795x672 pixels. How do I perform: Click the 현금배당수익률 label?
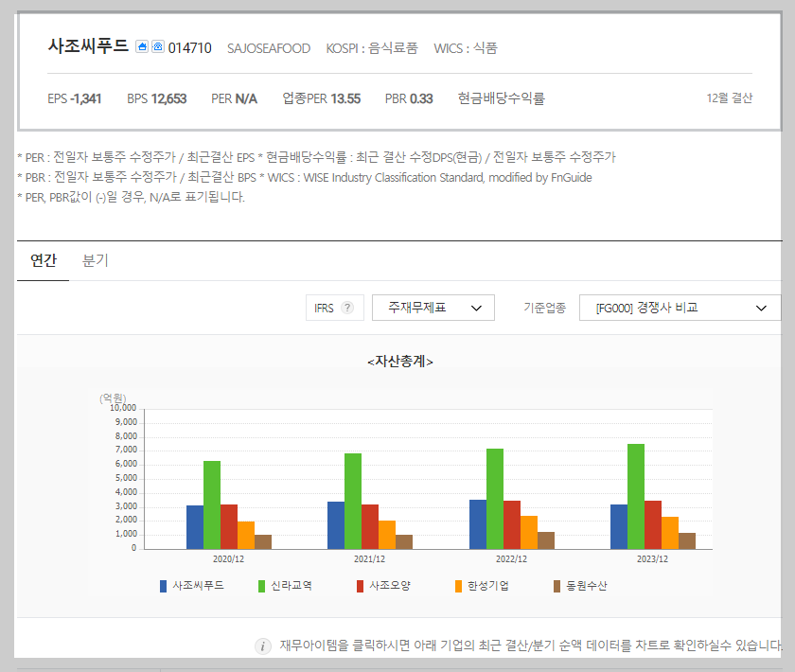501,98
